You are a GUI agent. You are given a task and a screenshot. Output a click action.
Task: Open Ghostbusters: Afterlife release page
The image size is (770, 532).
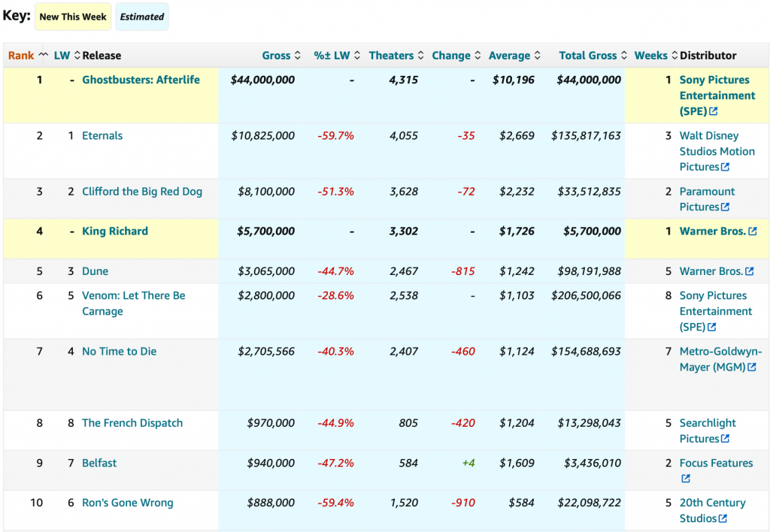(141, 80)
